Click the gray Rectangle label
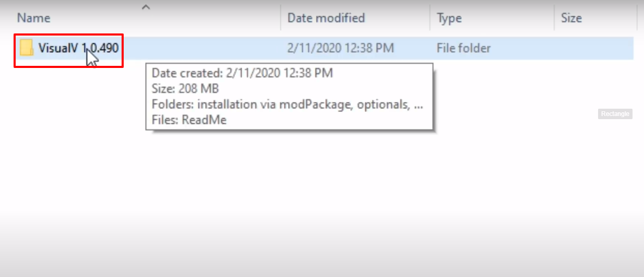The height and width of the screenshot is (277, 644). pyautogui.click(x=615, y=114)
